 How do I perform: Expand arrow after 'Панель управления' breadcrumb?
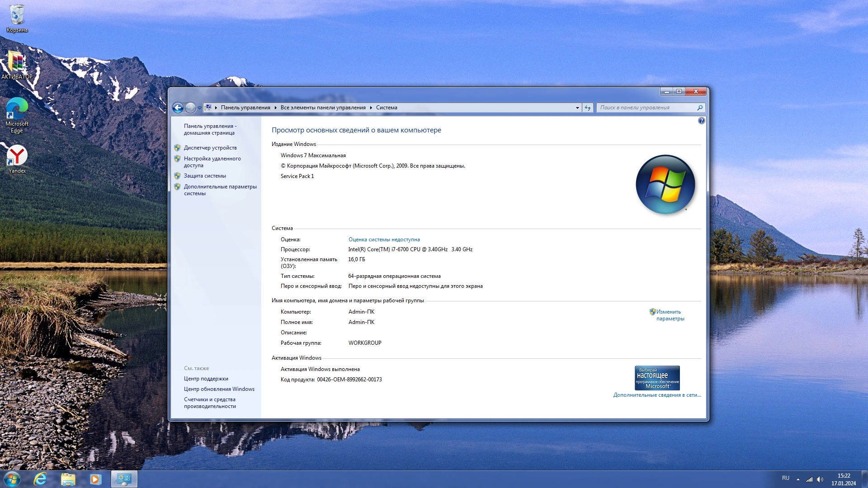pyautogui.click(x=275, y=108)
